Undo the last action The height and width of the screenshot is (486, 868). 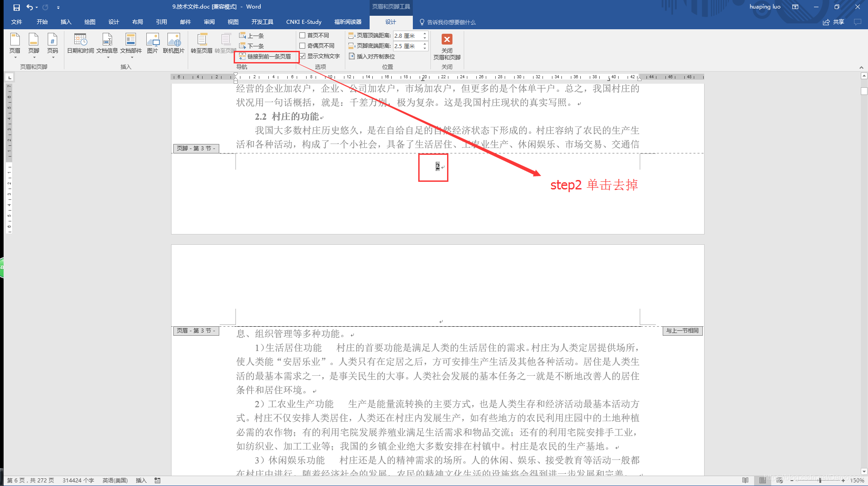[x=29, y=7]
